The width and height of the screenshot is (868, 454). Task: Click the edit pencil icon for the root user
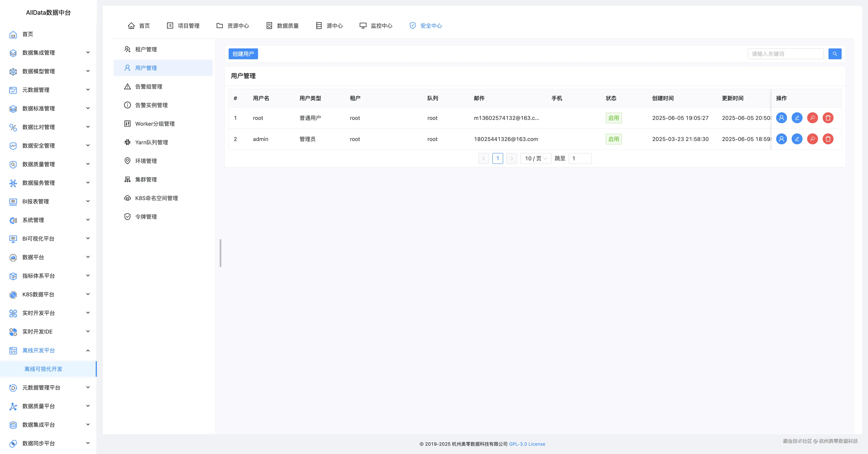(x=797, y=118)
